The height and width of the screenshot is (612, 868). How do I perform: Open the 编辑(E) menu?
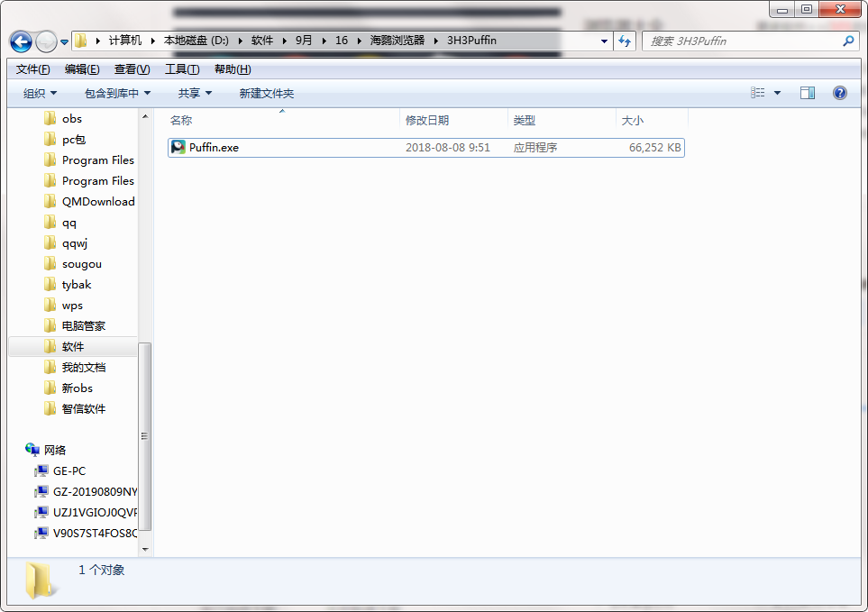coord(82,69)
